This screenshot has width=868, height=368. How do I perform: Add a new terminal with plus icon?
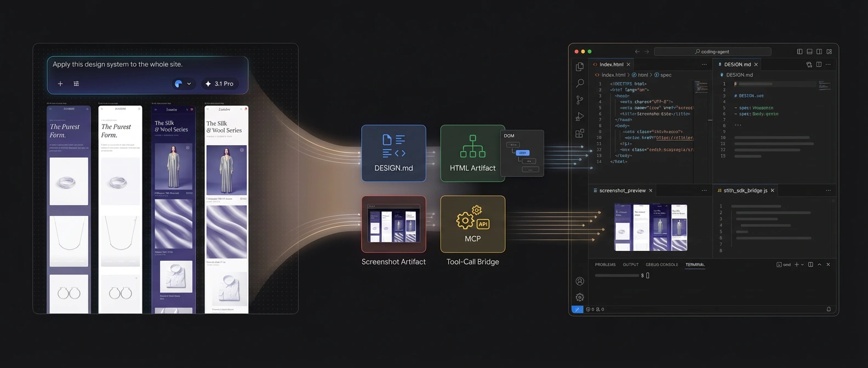[797, 264]
